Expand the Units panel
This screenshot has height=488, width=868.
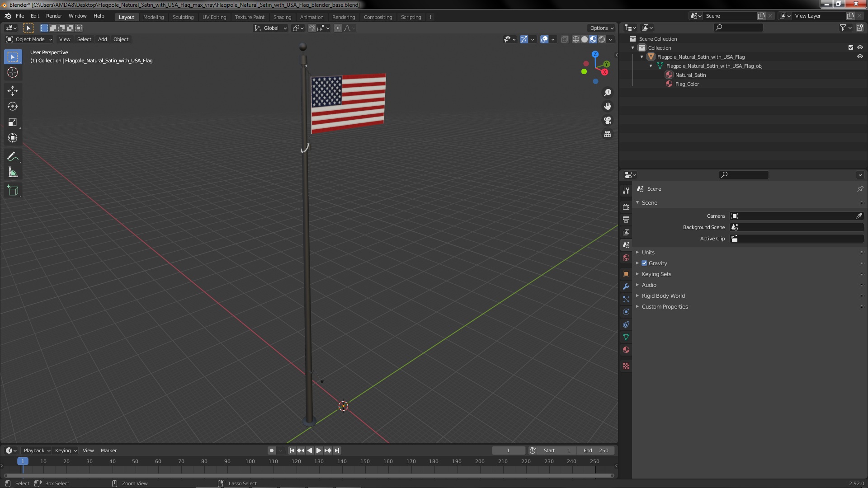pyautogui.click(x=648, y=253)
